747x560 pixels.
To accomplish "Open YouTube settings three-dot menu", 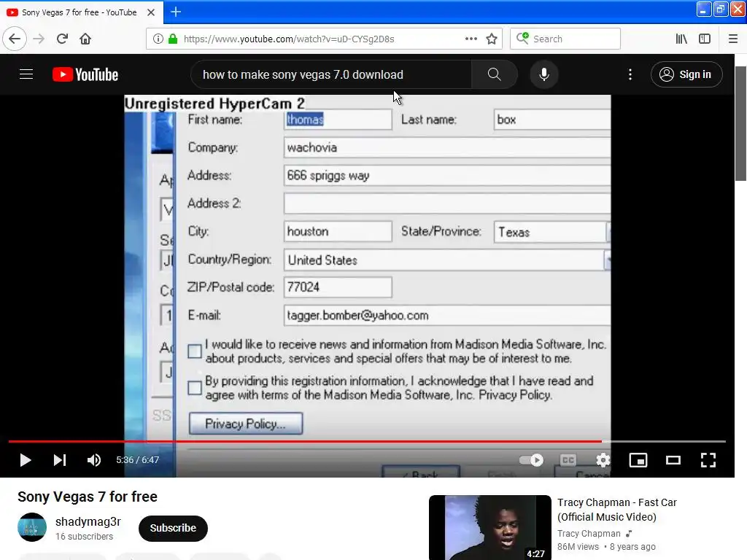I will click(x=630, y=74).
